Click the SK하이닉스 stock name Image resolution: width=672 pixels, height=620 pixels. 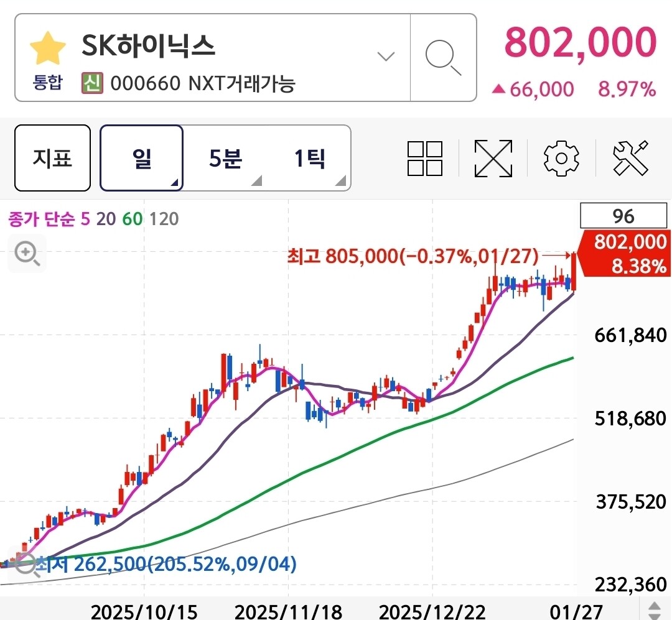coord(148,46)
